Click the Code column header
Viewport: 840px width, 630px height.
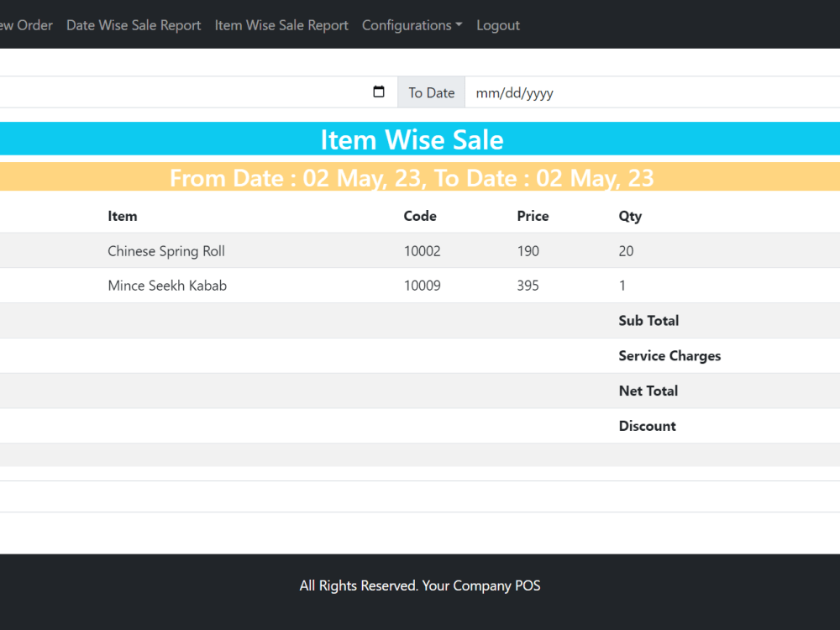(x=420, y=216)
